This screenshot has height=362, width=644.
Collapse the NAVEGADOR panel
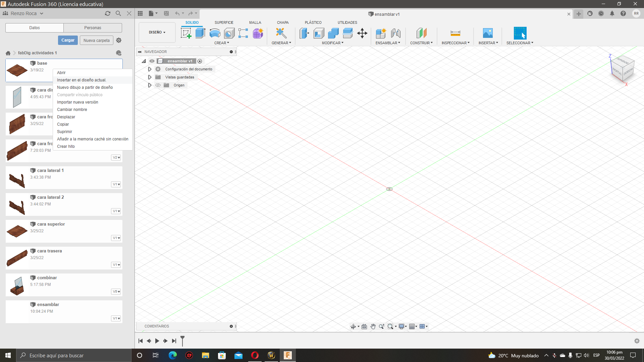point(140,52)
